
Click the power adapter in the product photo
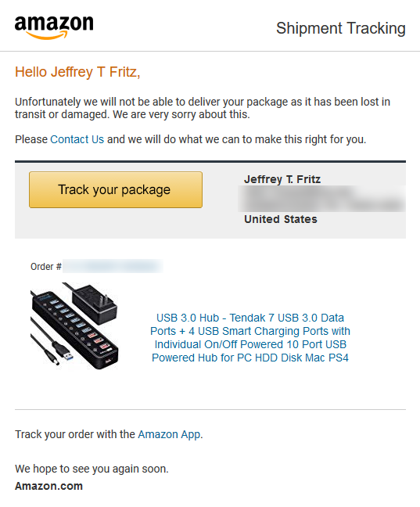click(94, 304)
